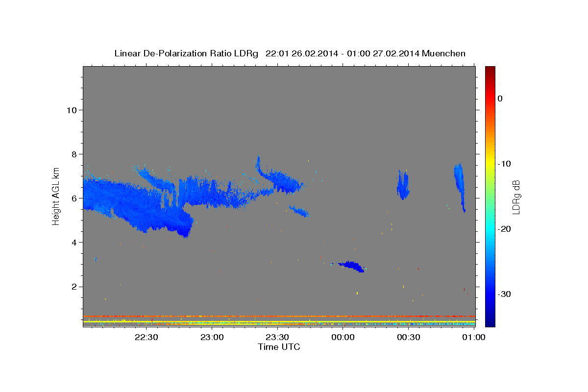The image size is (588, 392).
Task: Click the colorbar tick label '0'
Action: 500,98
